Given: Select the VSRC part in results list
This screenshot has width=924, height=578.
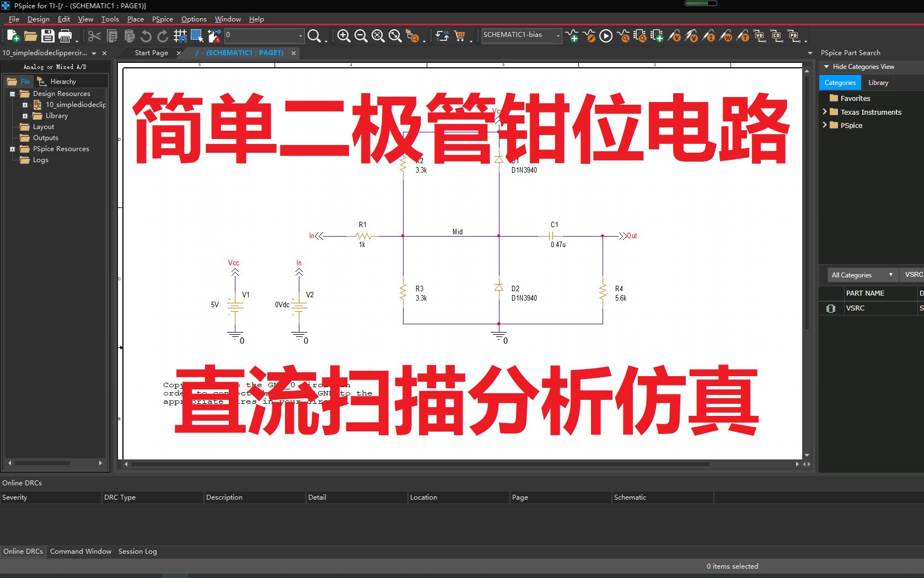Looking at the screenshot, I should pyautogui.click(x=855, y=308).
